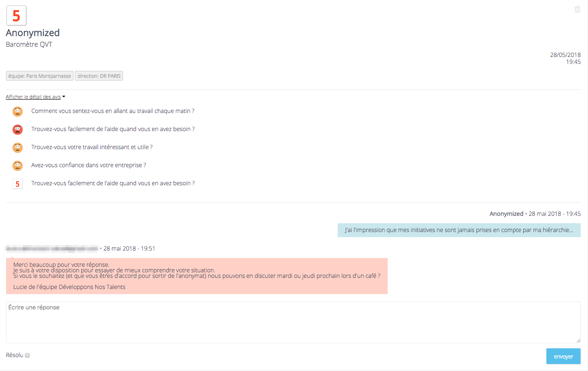Viewport: 588px width, 371px height.
Task: Click the large score 5 badge
Action: pos(16,16)
